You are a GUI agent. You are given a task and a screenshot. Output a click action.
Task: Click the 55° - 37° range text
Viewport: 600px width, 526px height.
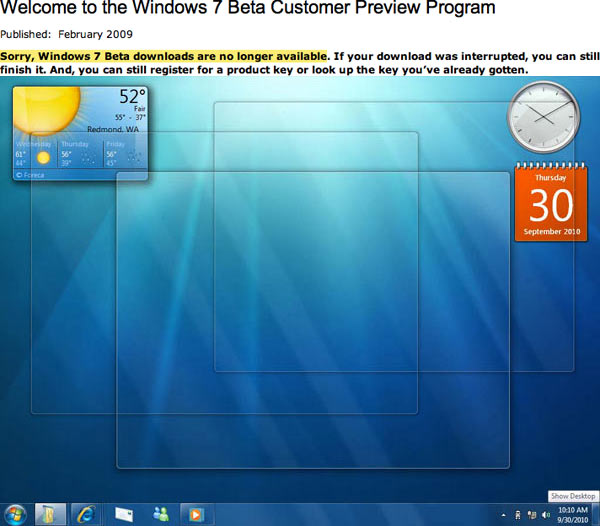[x=130, y=117]
